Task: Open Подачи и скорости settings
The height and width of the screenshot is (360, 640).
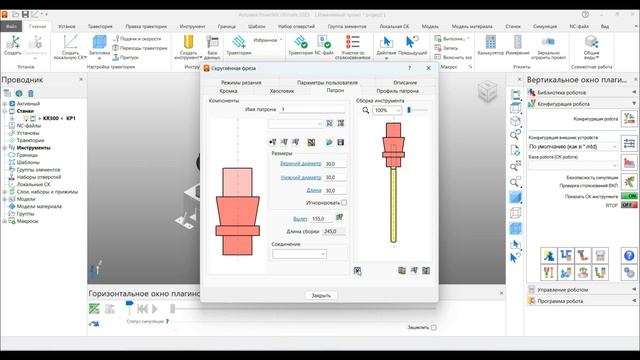Action: tap(137, 39)
